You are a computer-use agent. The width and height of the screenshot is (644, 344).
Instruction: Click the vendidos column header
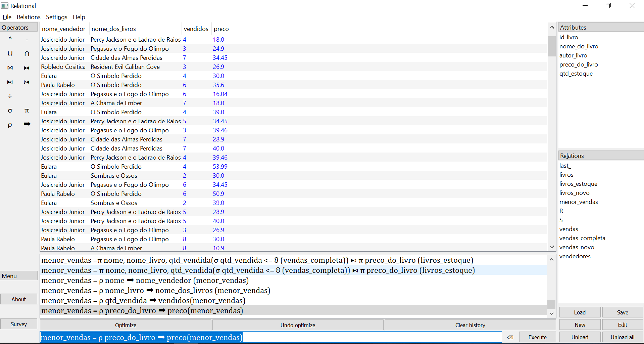(x=196, y=29)
